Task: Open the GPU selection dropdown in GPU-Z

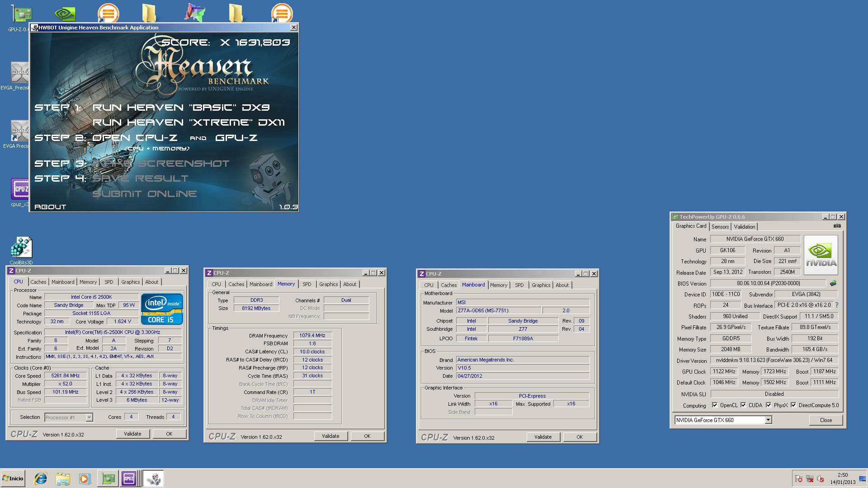Action: (768, 420)
